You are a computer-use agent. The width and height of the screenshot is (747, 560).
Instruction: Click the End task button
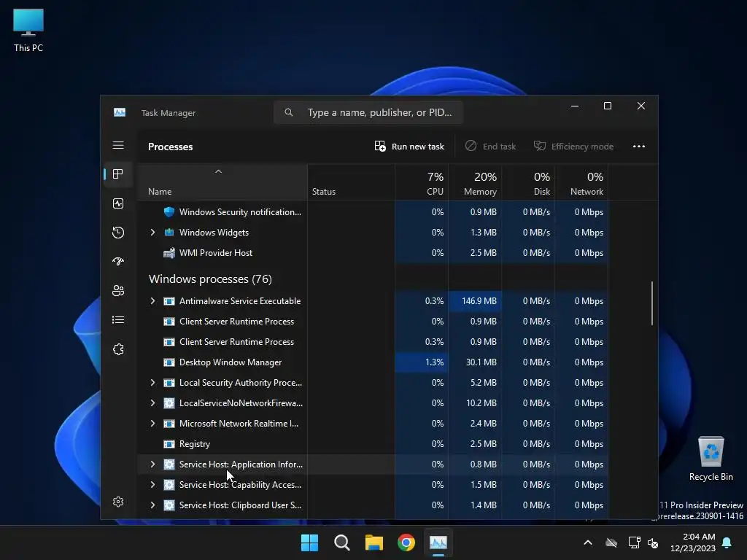[x=491, y=146]
